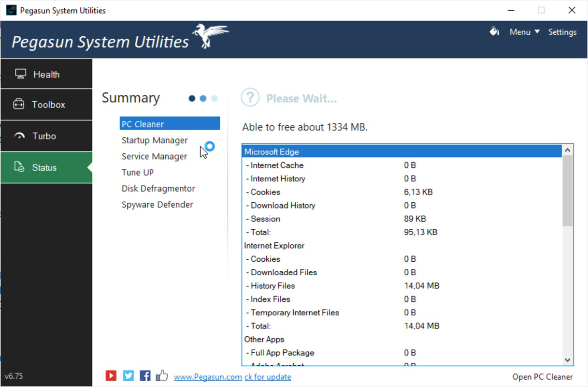Click the Pegasus horse logo
The height and width of the screenshot is (387, 588).
[210, 36]
